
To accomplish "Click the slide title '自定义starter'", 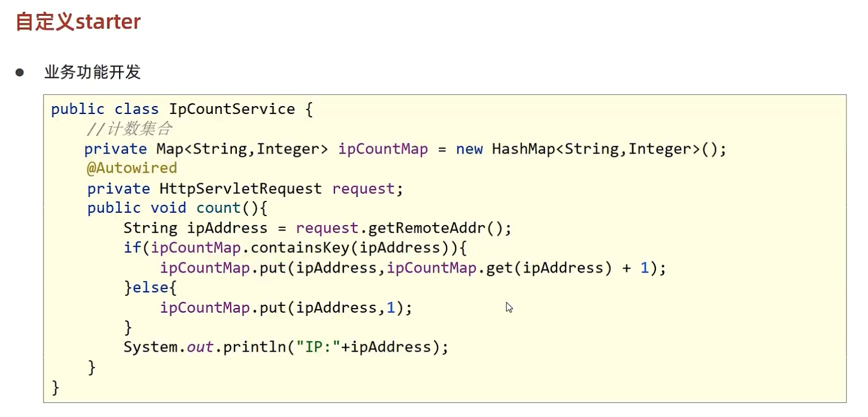I will click(x=78, y=22).
